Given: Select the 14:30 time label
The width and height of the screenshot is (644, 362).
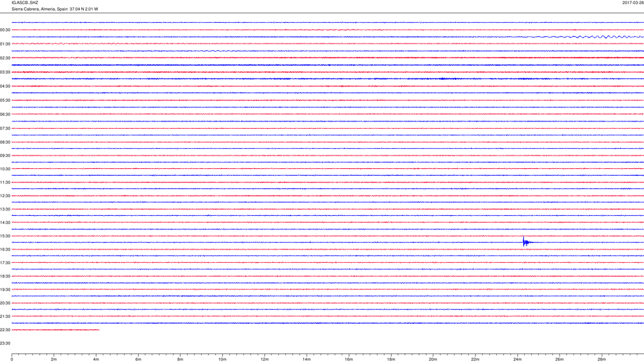Looking at the screenshot, I should 5,223.
